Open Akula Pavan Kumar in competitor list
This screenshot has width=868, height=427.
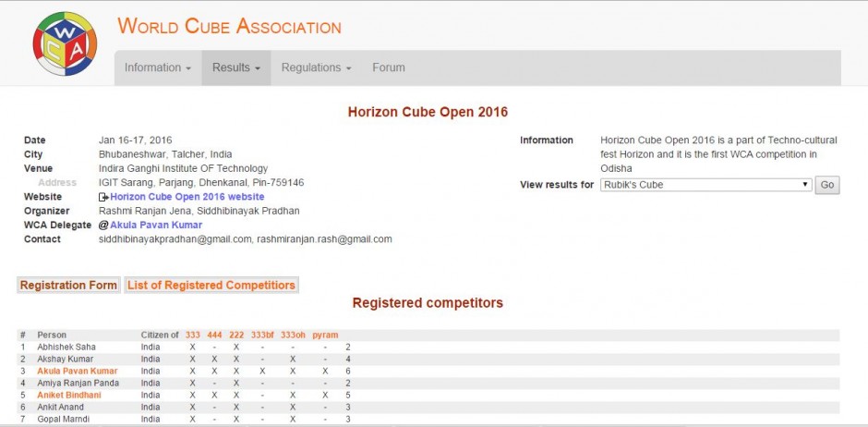click(x=77, y=371)
